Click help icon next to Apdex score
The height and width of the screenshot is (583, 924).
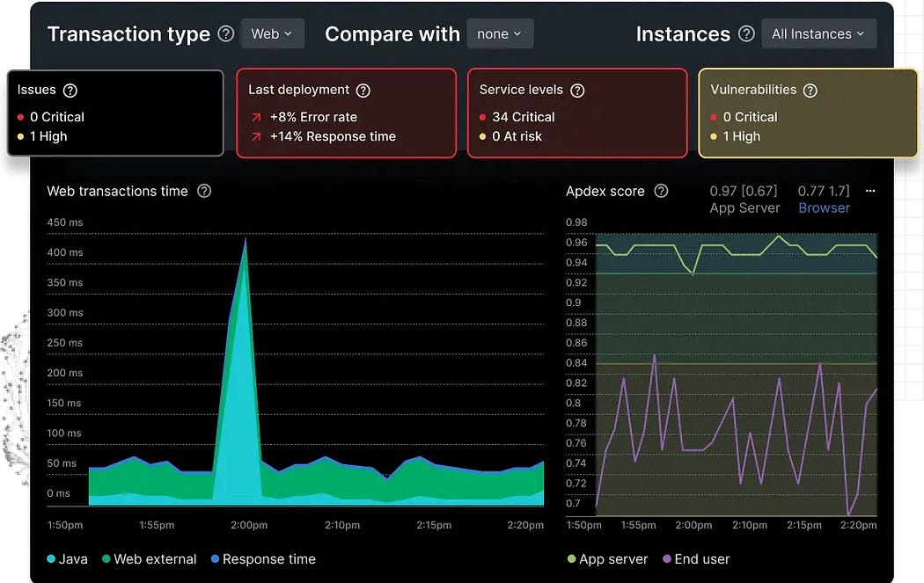pos(661,191)
